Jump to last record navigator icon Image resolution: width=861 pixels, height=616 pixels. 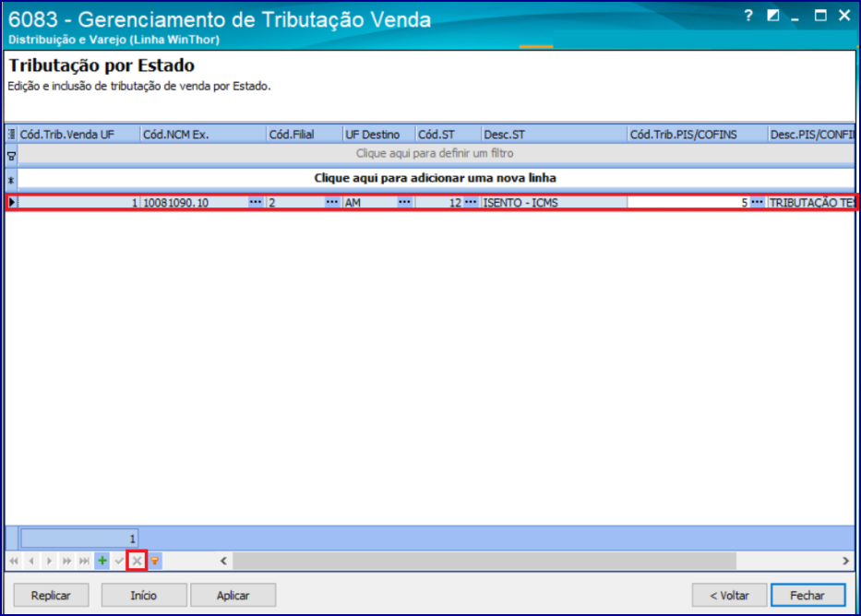point(84,561)
